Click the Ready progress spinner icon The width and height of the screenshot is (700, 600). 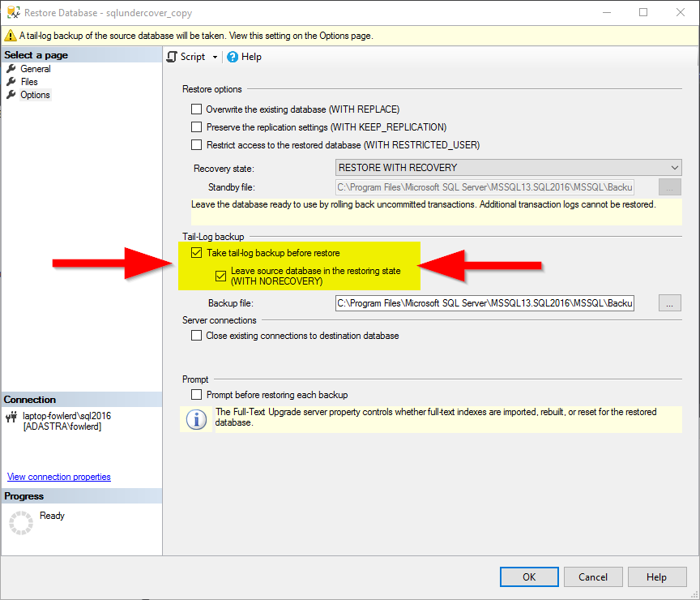[20, 522]
